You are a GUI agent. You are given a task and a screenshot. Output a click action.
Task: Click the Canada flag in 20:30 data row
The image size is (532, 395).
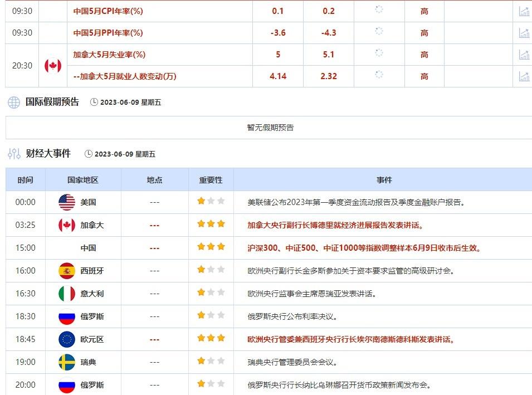pos(53,66)
